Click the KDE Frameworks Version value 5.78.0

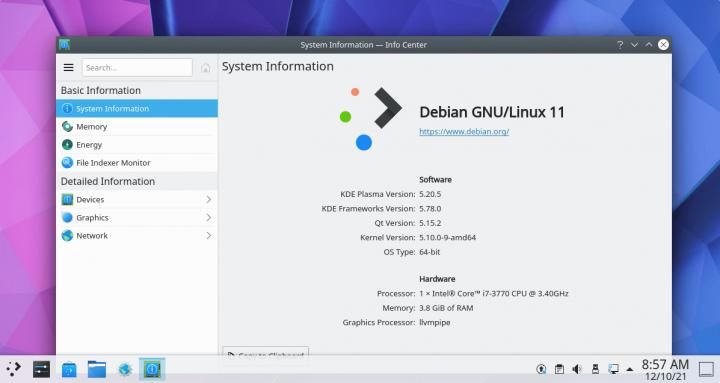coord(430,208)
